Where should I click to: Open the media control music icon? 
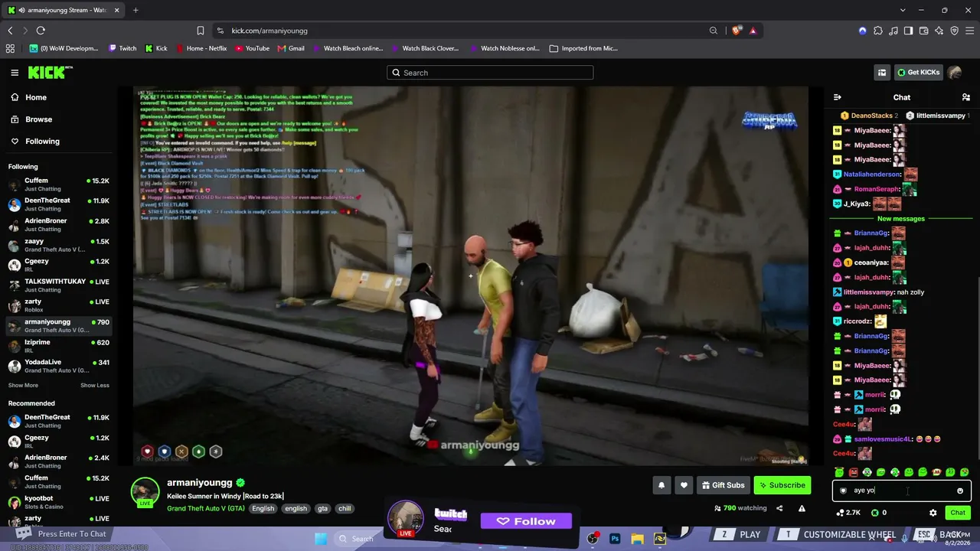(x=893, y=31)
